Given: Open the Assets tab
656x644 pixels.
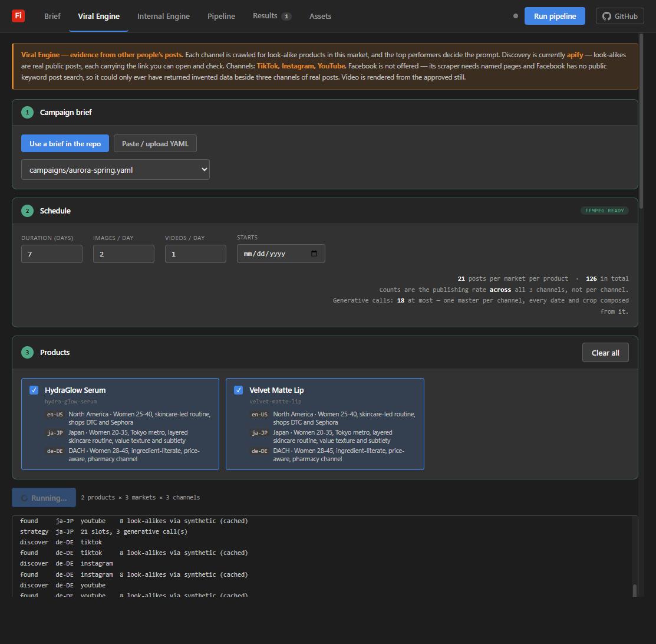Looking at the screenshot, I should (321, 16).
